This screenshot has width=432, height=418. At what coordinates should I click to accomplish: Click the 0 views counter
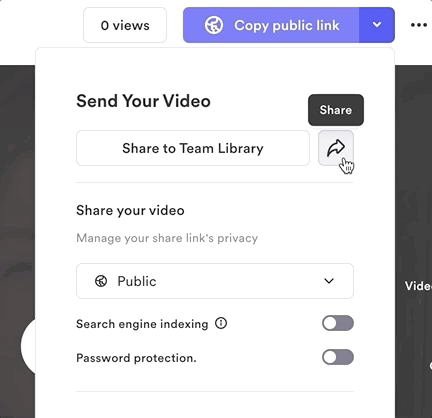pyautogui.click(x=125, y=25)
